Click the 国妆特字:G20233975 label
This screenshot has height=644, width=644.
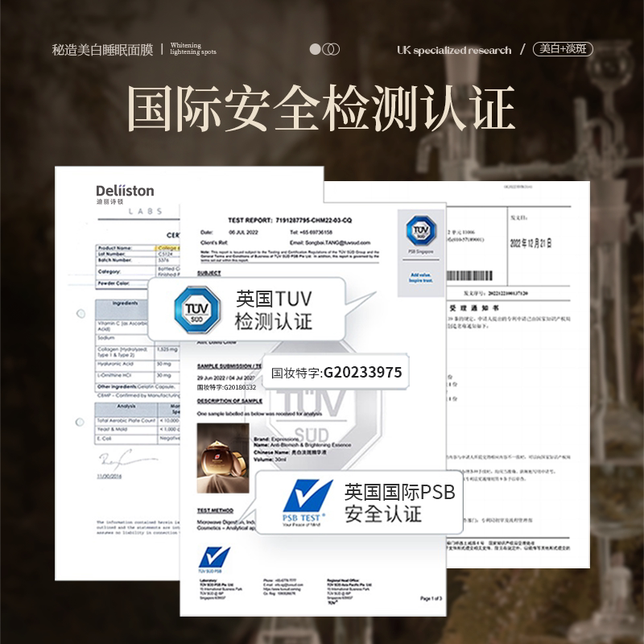click(x=336, y=373)
